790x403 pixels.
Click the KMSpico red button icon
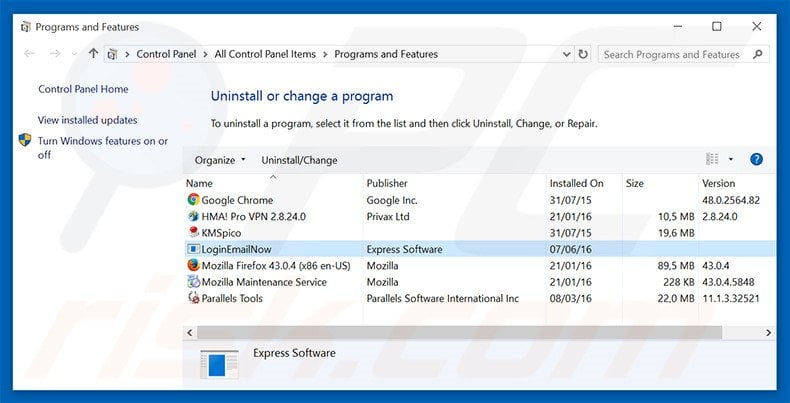[x=193, y=233]
